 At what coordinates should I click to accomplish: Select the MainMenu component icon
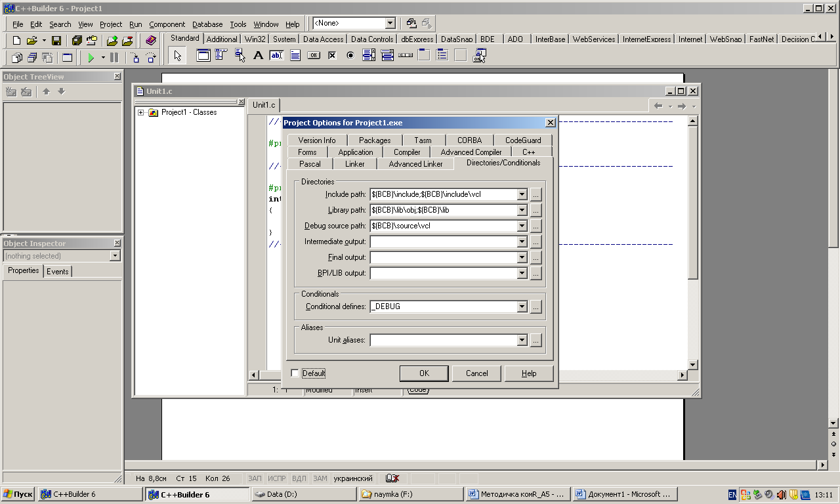(x=221, y=55)
